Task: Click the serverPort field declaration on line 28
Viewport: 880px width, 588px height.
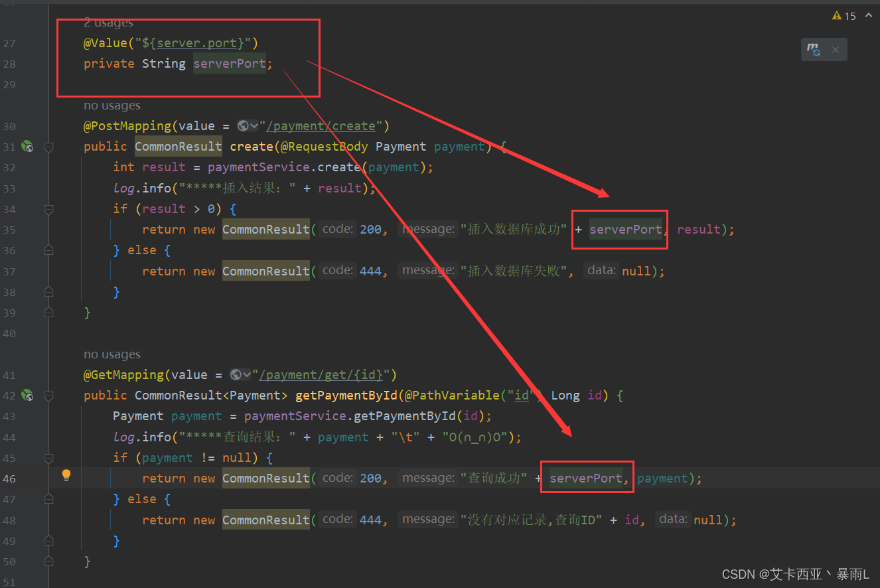Action: point(230,64)
